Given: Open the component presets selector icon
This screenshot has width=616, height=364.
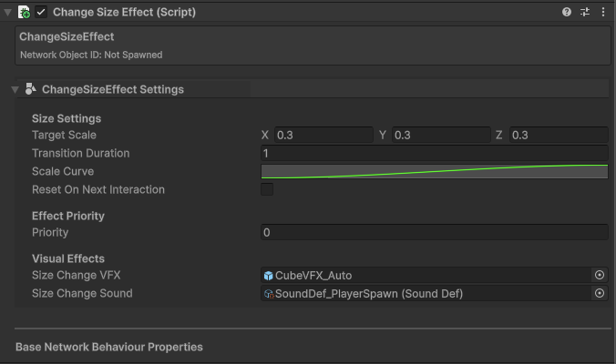Looking at the screenshot, I should 585,13.
